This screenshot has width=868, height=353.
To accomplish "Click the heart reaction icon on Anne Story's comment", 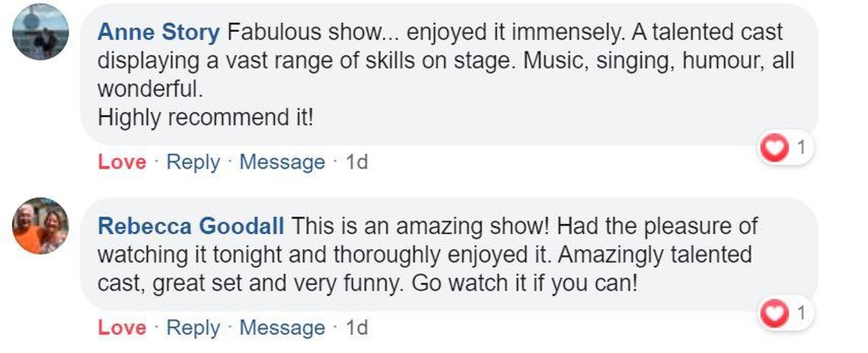I will 775,149.
